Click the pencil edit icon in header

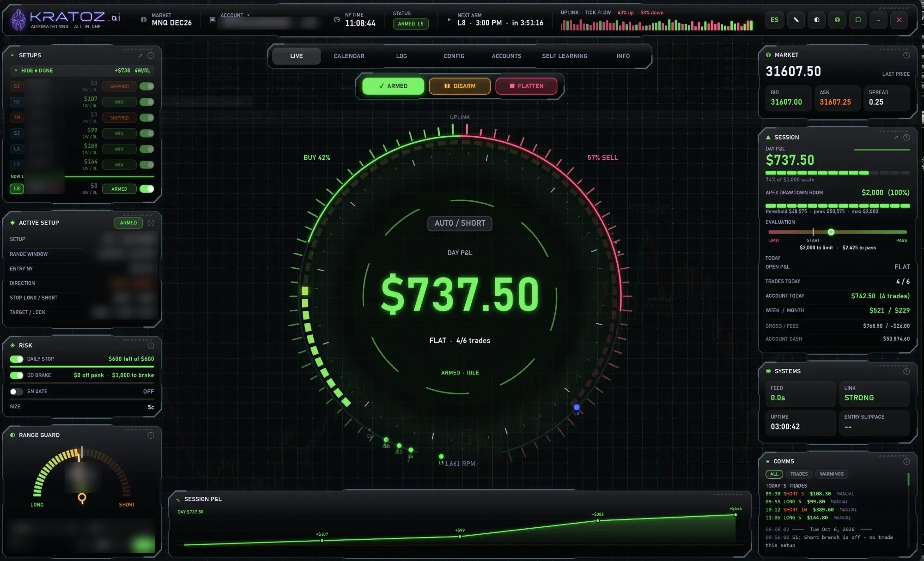(x=796, y=20)
